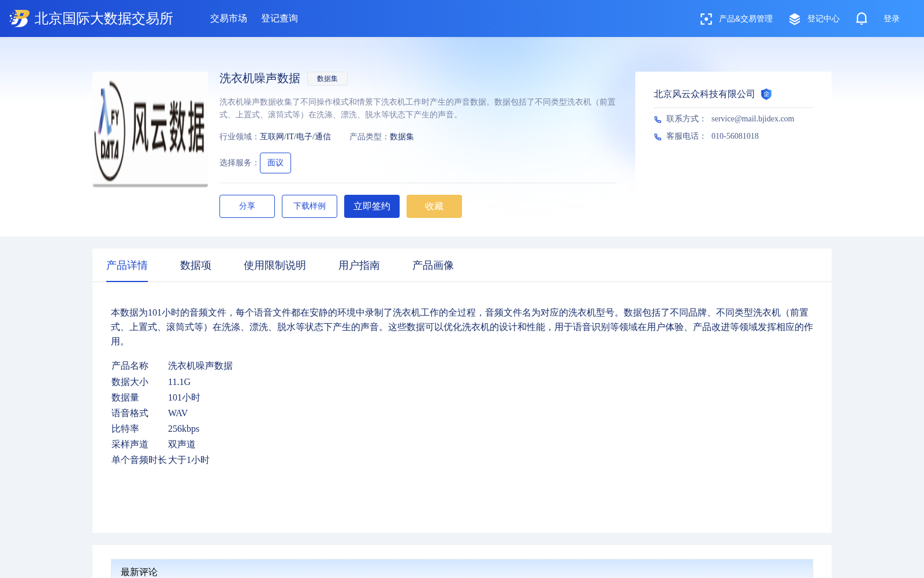
Task: Click the 分享 button
Action: [247, 206]
